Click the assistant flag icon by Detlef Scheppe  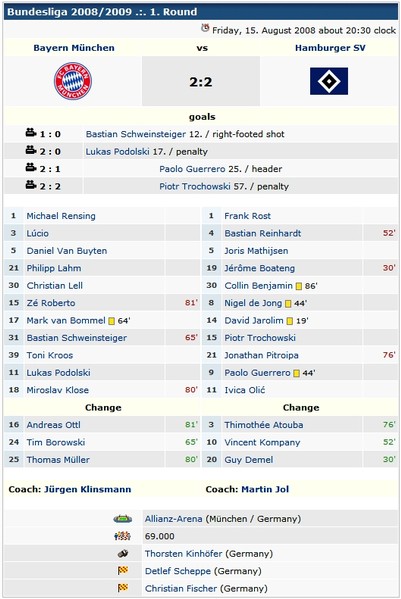click(x=123, y=571)
